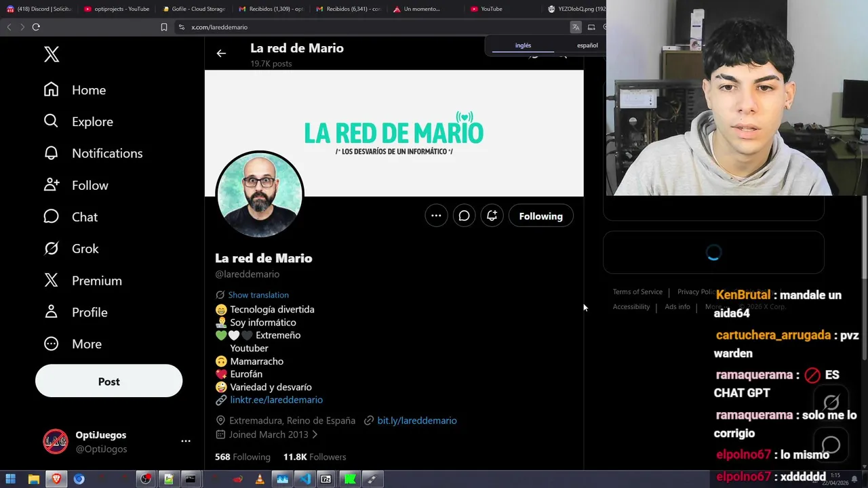Open Follow suggestions in the sidebar
868x488 pixels.
point(75,185)
